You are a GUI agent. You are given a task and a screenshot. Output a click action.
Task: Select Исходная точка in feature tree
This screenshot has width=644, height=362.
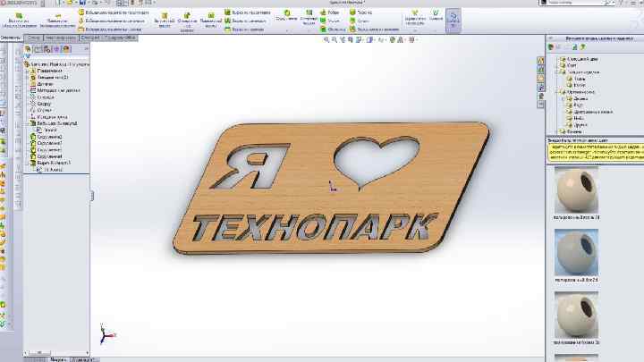click(x=48, y=117)
